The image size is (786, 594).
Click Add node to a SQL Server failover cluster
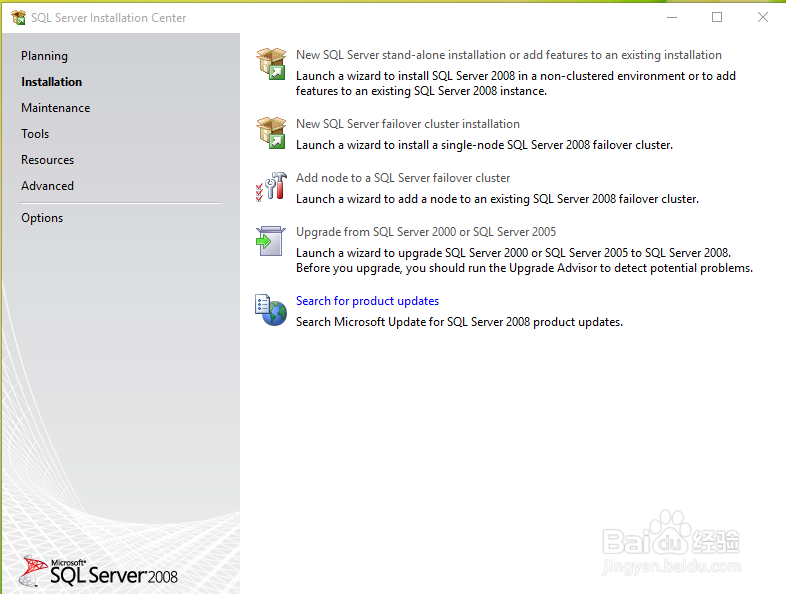coord(403,178)
